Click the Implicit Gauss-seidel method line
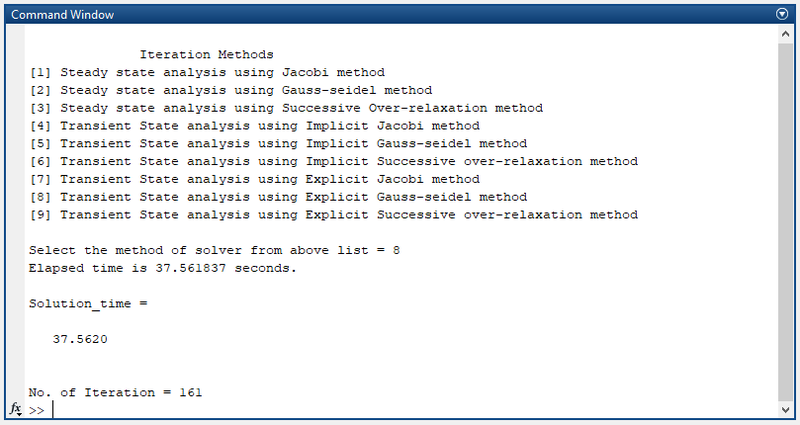This screenshot has width=800, height=425. coord(277,143)
